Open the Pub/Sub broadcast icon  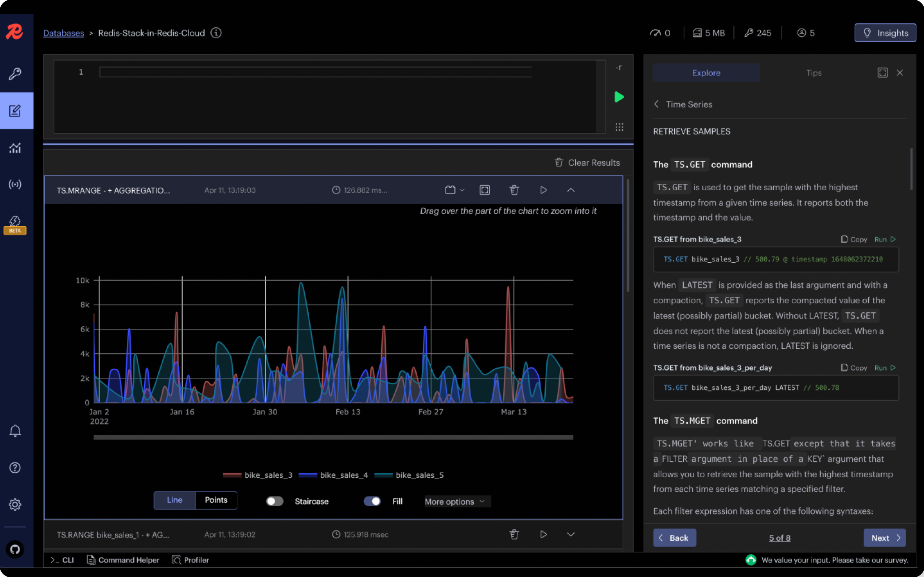(15, 185)
